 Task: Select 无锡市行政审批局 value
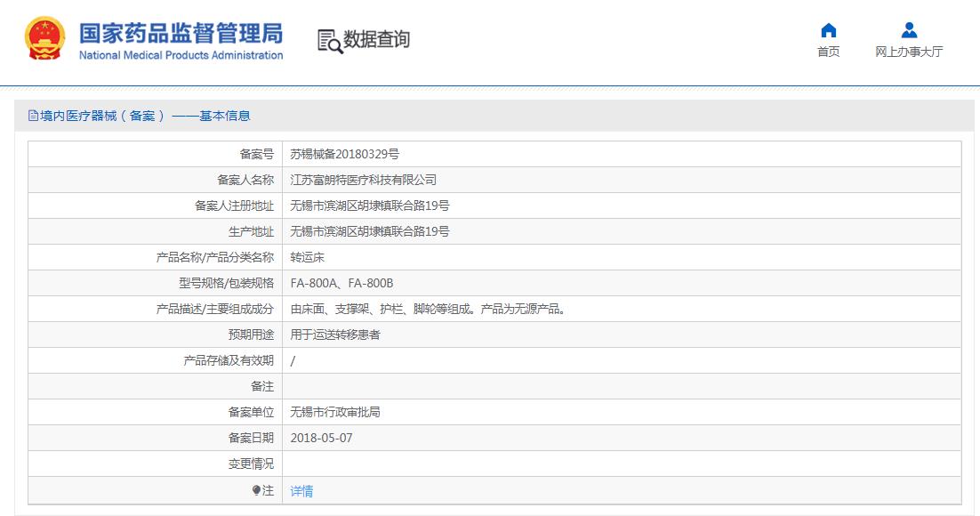335,412
